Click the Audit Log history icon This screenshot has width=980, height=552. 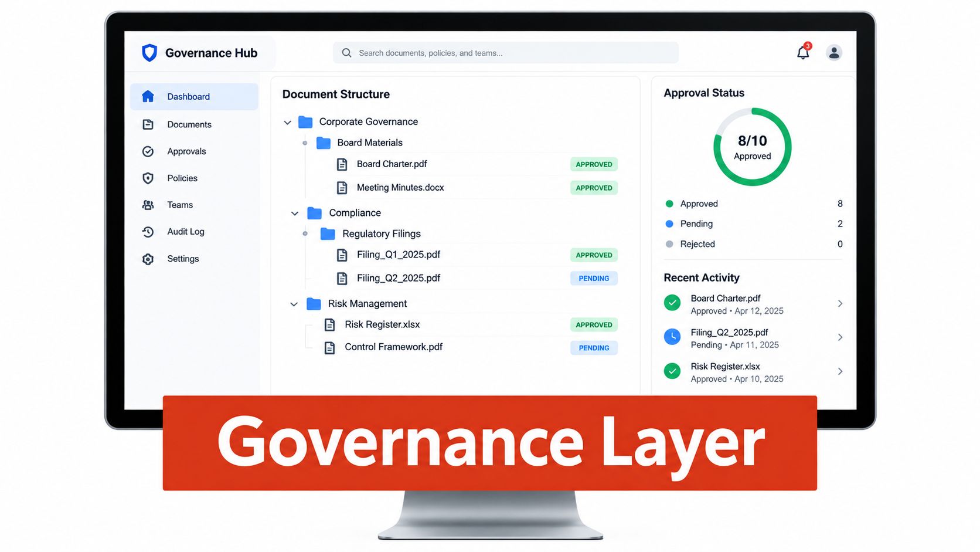(148, 232)
